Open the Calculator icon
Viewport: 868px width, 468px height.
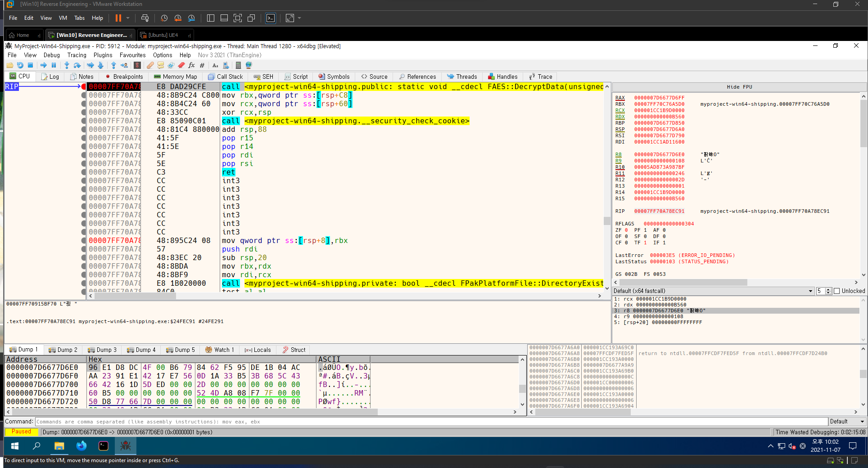[x=239, y=65]
